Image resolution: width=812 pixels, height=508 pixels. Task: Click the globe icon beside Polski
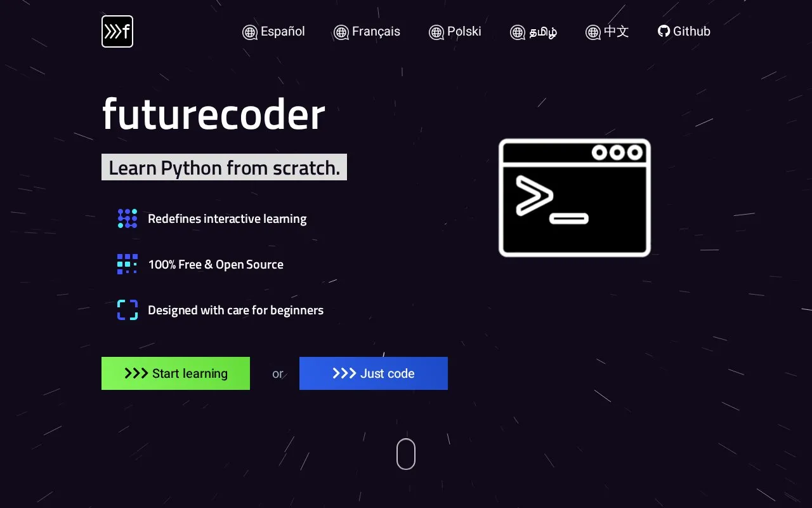(x=436, y=32)
